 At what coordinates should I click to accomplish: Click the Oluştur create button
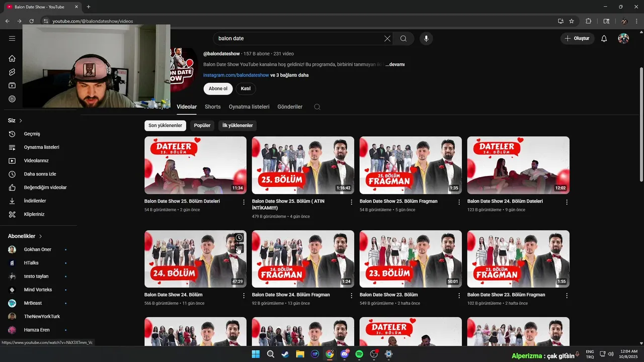578,38
